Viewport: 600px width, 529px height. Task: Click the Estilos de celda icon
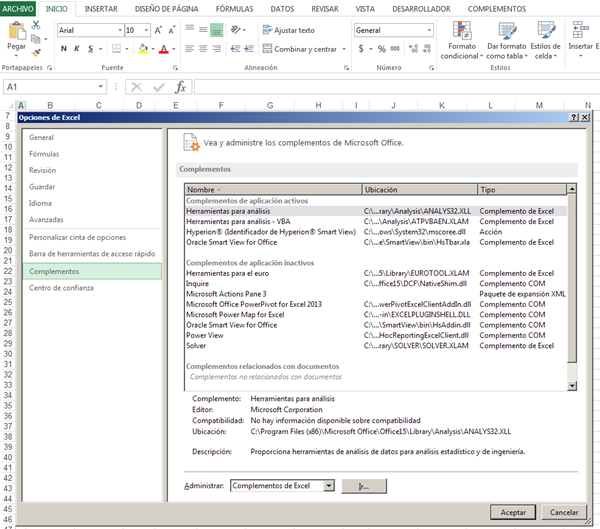click(545, 31)
